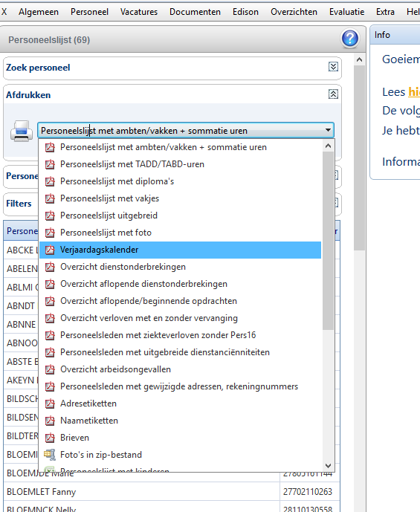
Task: Click dropdown list scrollbar down arrow
Action: point(329,466)
